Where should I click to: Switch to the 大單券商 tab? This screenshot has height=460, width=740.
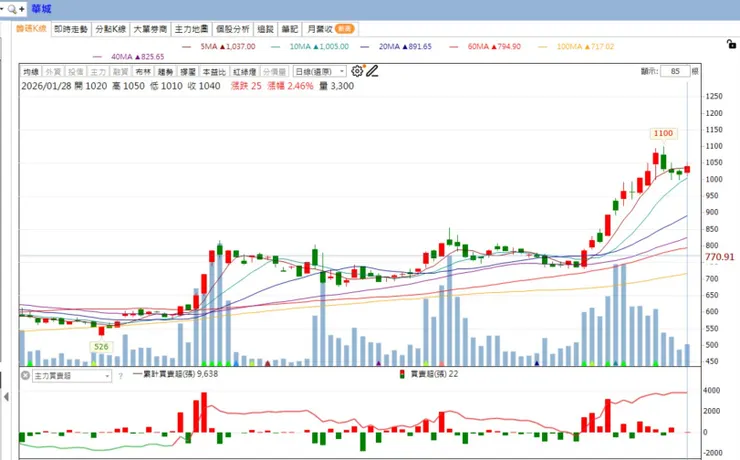(150, 29)
